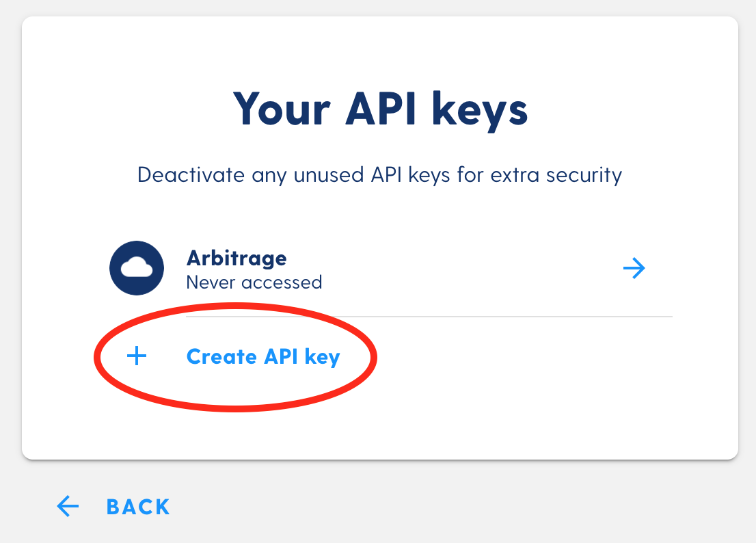Click the word keys in the heading
This screenshot has width=756, height=543.
480,111
